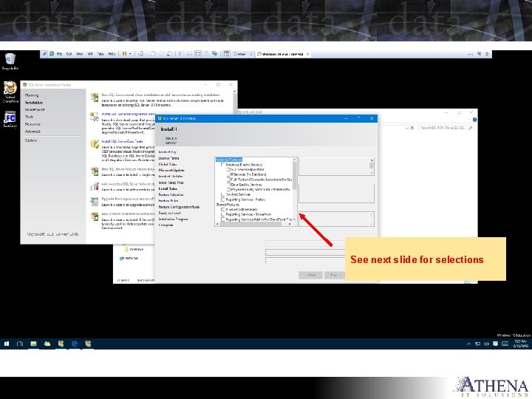Check the Analysis Services checkbox
This screenshot has width=532, height=399.
click(x=223, y=194)
